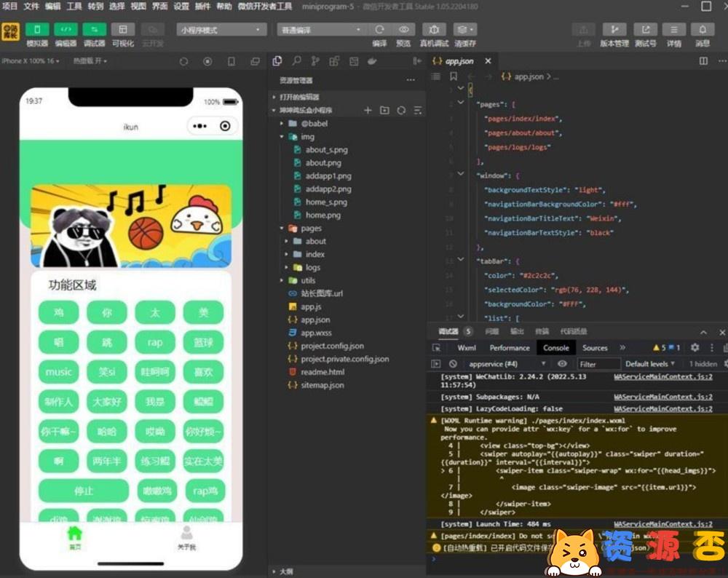Open the 工具 menu in menu bar
Screen dimensions: 728x578
pyautogui.click(x=74, y=7)
